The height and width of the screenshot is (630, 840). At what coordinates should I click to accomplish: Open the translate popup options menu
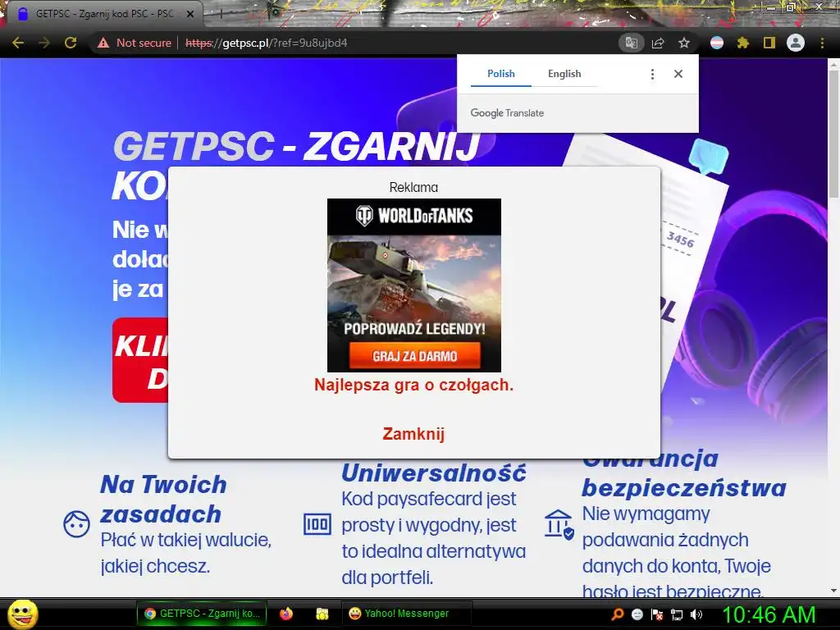click(x=652, y=74)
